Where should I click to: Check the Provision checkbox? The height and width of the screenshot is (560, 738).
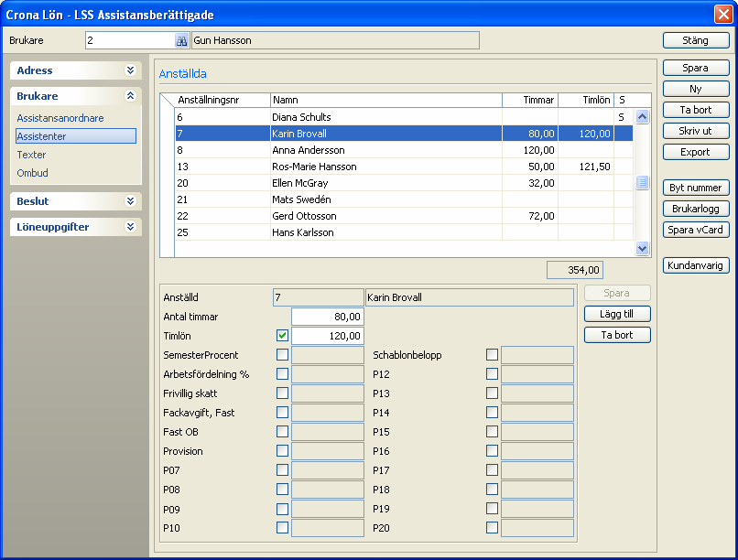coord(282,451)
